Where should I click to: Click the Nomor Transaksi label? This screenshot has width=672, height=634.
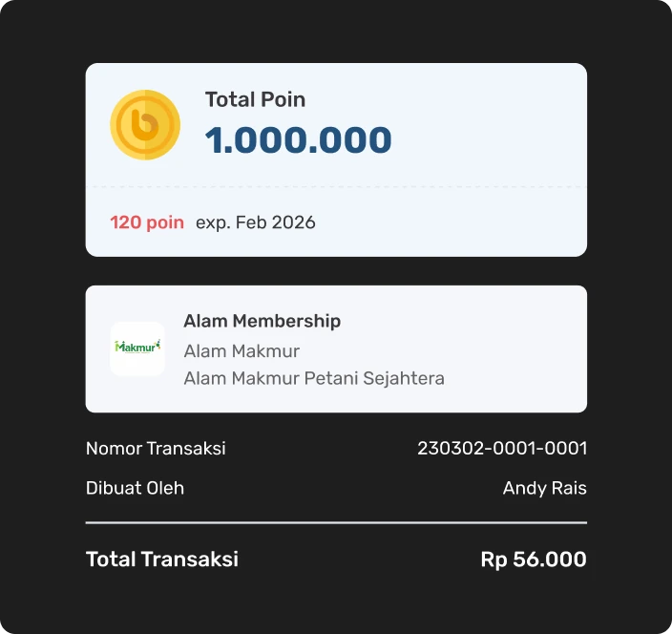pos(156,448)
